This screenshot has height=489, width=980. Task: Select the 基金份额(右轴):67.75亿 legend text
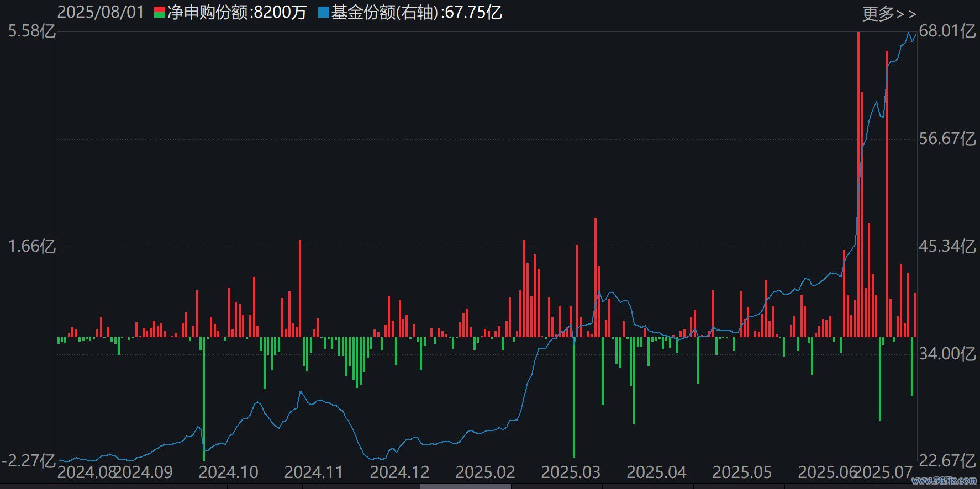tap(417, 13)
